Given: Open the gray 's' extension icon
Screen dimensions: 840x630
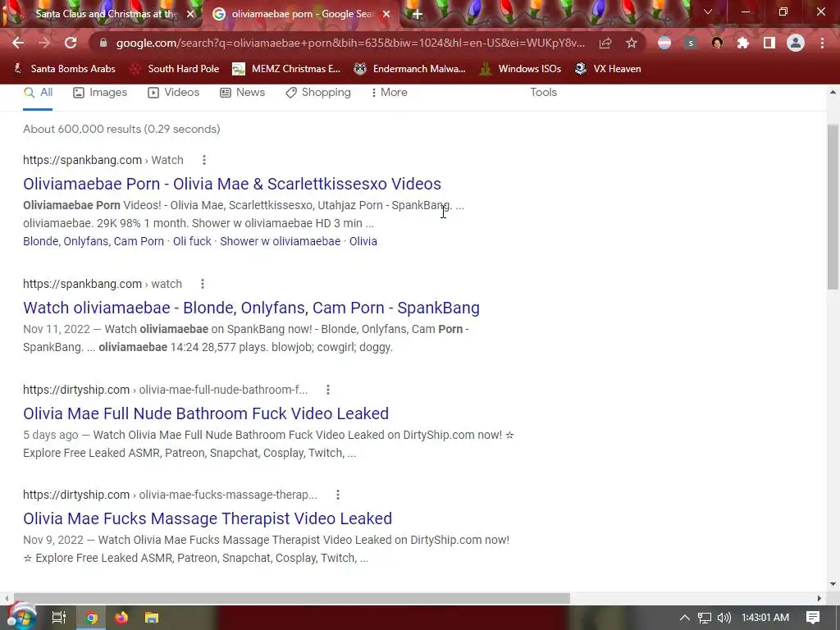Looking at the screenshot, I should (691, 43).
